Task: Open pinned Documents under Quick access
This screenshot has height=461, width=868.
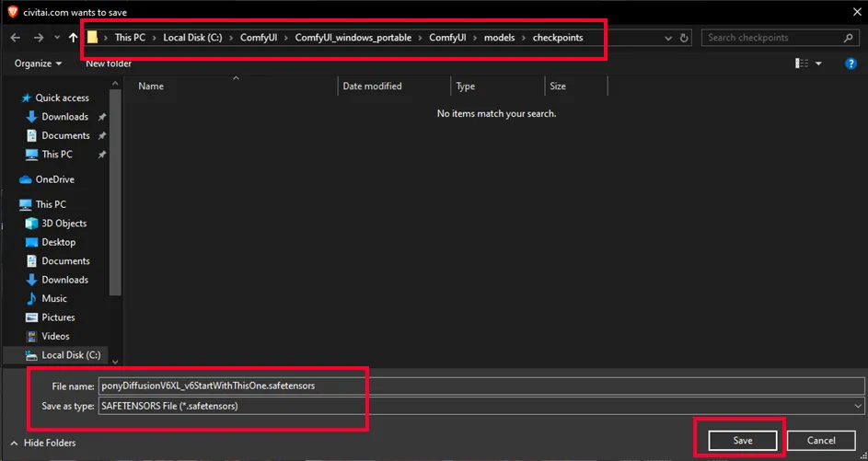Action: click(58, 135)
